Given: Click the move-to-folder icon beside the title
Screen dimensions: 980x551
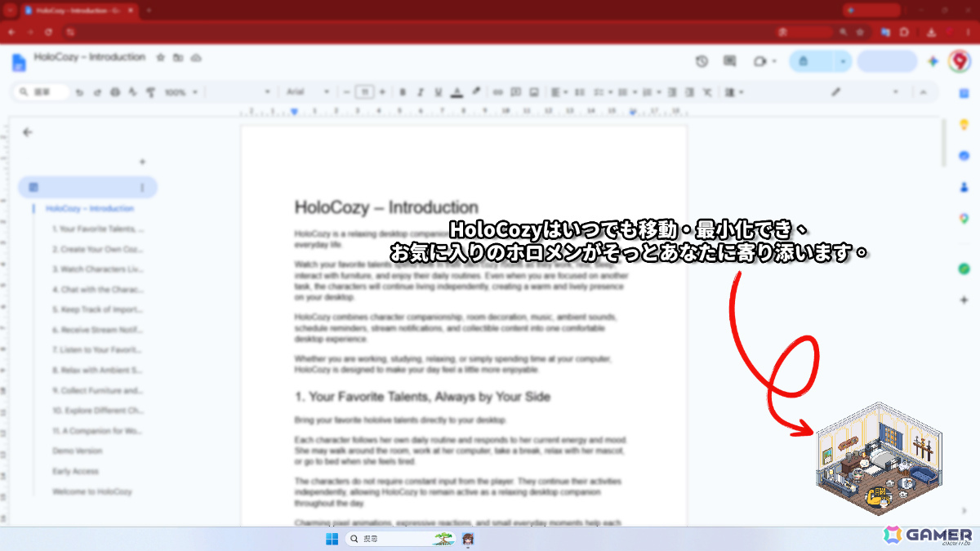Looking at the screenshot, I should 177,58.
